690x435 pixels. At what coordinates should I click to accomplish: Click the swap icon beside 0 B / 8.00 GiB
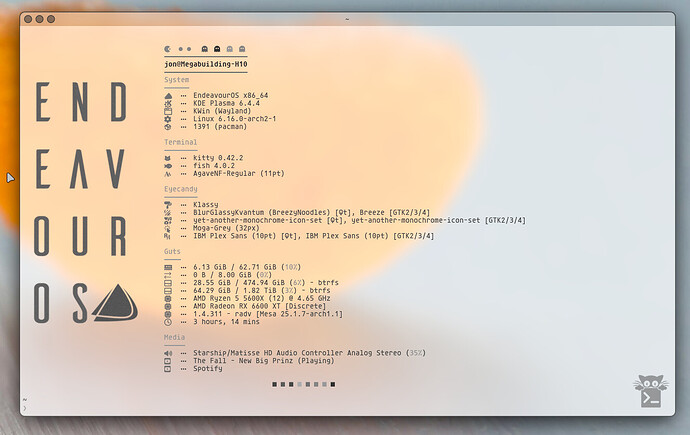168,275
